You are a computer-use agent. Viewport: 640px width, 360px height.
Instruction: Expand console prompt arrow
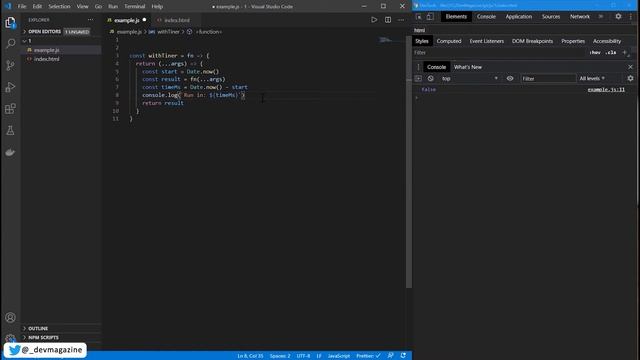point(417,98)
